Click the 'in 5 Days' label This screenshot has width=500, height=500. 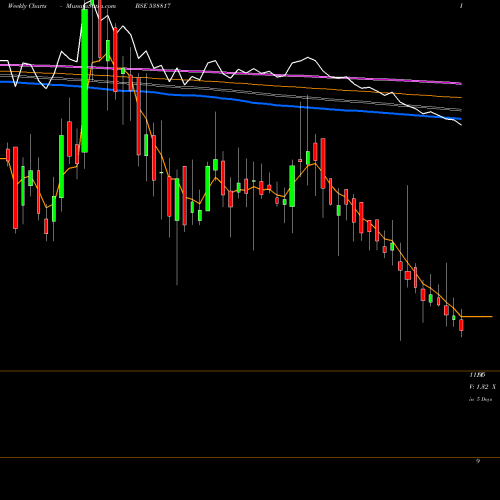(x=480, y=399)
